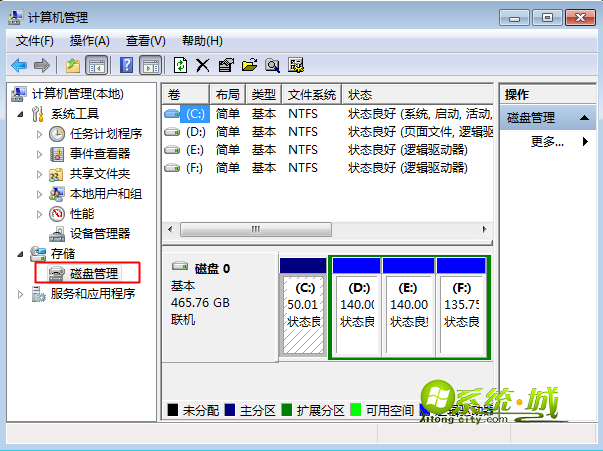Select the (C:) partition block in disk map
Viewport: 603px width, 451px height.
[303, 308]
